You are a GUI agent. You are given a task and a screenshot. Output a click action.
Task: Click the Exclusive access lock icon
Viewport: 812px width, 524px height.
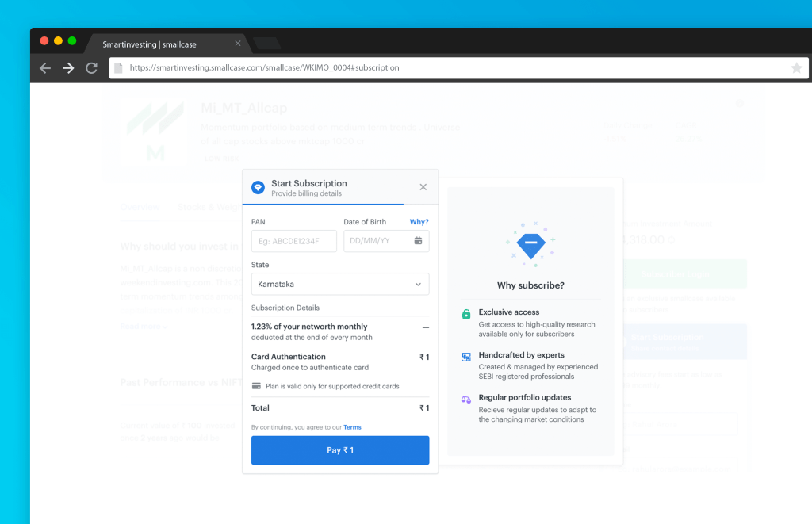click(466, 314)
